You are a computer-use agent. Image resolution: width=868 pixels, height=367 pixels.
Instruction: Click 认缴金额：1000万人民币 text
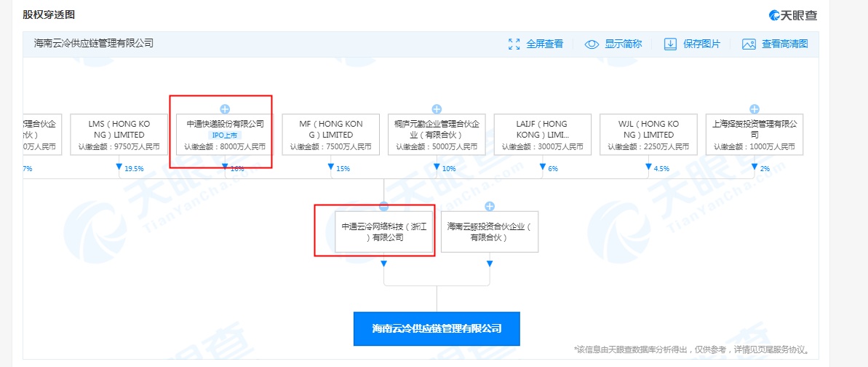754,147
